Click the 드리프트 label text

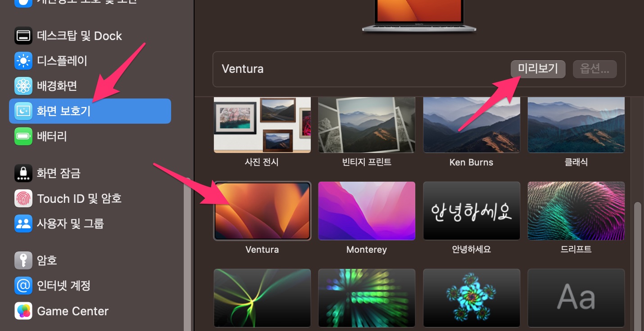576,249
